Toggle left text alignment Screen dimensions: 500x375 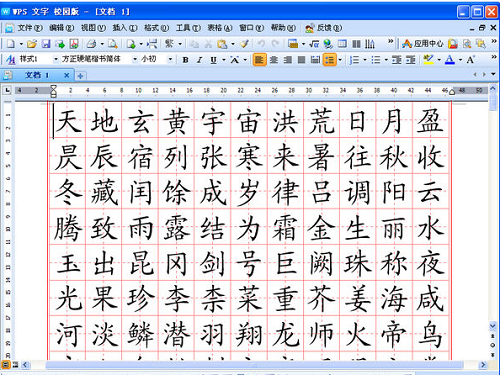(259, 60)
